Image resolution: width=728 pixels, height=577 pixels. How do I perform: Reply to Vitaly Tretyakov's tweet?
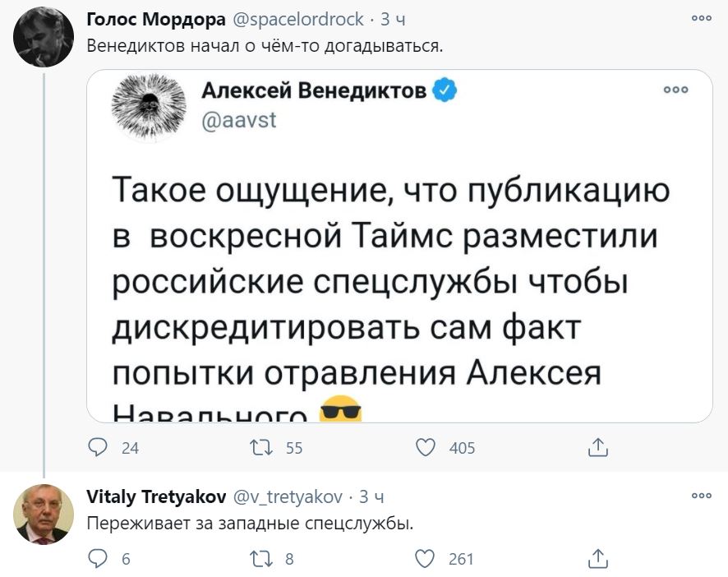click(97, 559)
